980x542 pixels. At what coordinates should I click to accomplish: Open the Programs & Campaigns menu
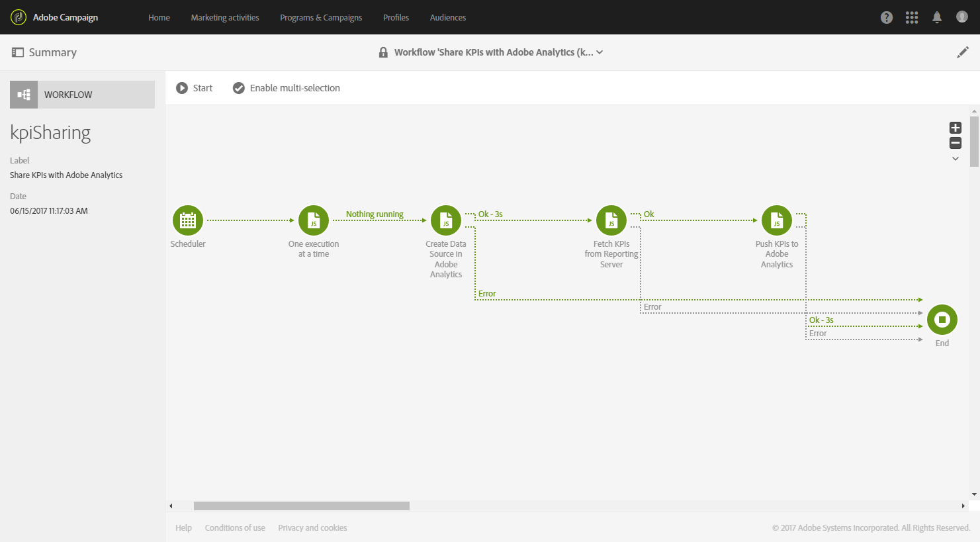point(321,18)
